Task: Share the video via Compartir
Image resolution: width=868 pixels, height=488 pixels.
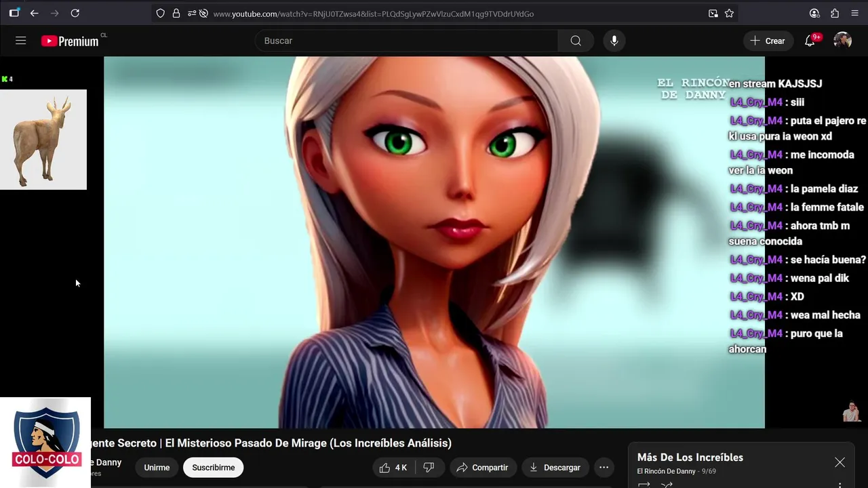Action: (483, 468)
